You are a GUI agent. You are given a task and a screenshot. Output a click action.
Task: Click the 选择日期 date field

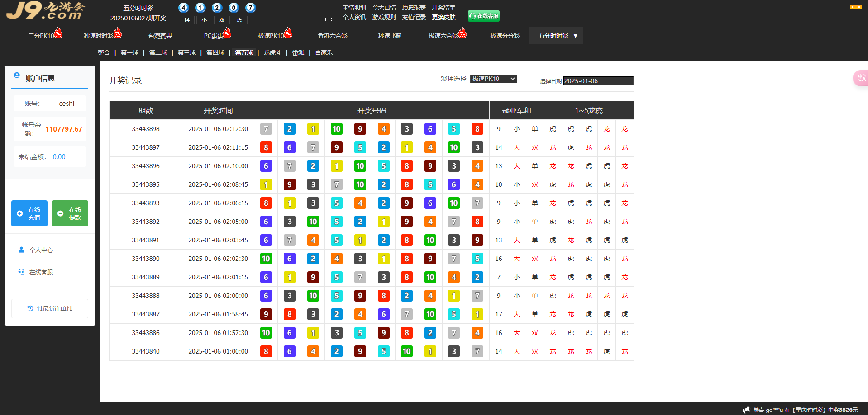[x=598, y=81]
